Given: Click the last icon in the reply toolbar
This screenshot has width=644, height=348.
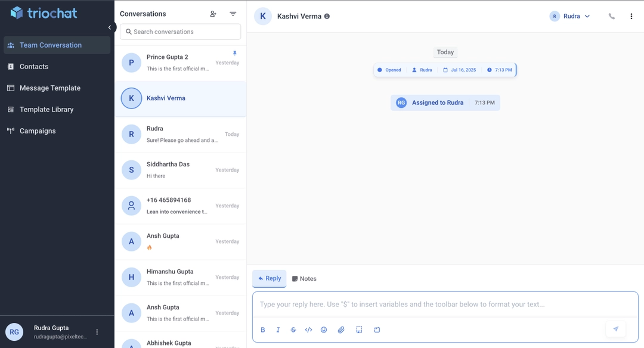Looking at the screenshot, I should [377, 330].
